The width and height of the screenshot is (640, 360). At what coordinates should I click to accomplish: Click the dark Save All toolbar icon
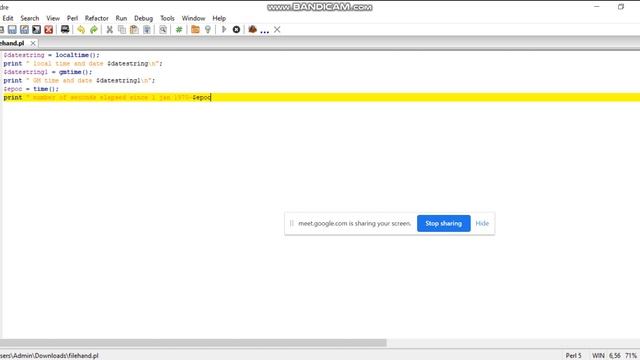point(37,29)
